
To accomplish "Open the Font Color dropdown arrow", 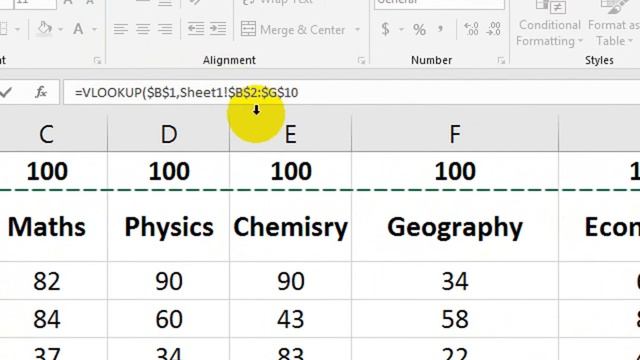I will click(x=95, y=29).
